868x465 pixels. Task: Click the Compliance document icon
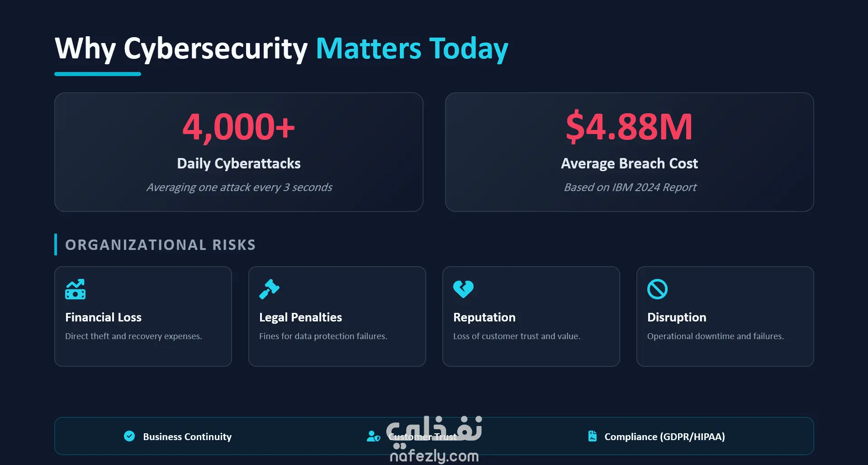(x=592, y=436)
